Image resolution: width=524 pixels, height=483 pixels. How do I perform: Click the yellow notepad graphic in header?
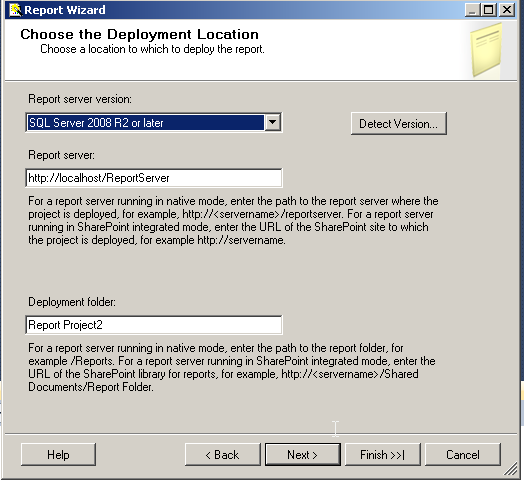[x=487, y=50]
